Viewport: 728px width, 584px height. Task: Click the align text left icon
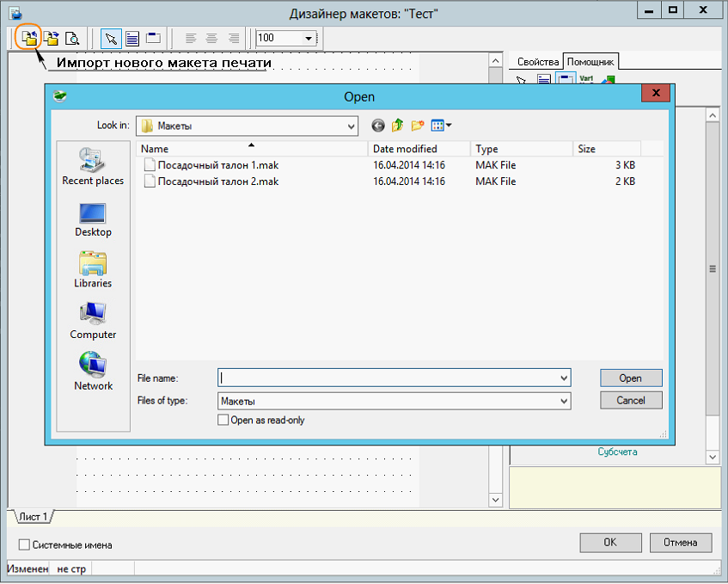pyautogui.click(x=191, y=38)
